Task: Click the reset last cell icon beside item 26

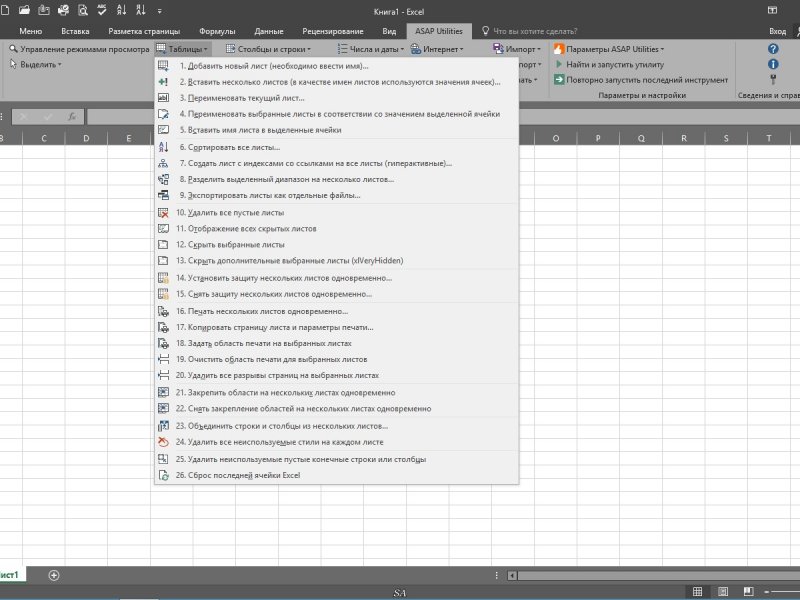Action: 163,475
